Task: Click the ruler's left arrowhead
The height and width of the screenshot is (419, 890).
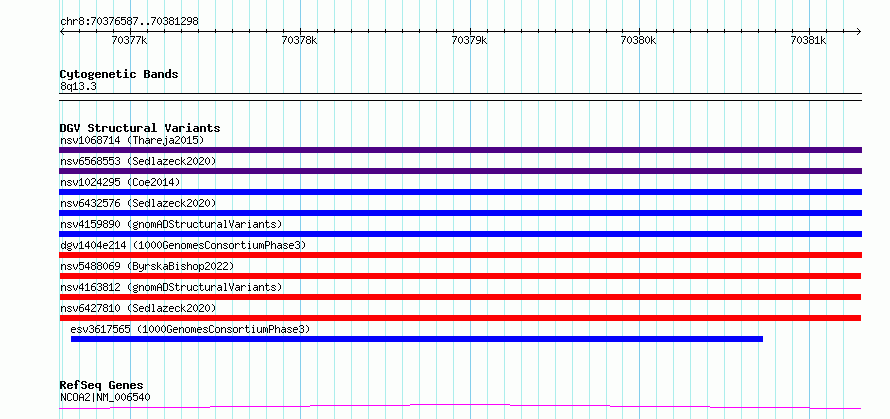Action: (x=62, y=32)
